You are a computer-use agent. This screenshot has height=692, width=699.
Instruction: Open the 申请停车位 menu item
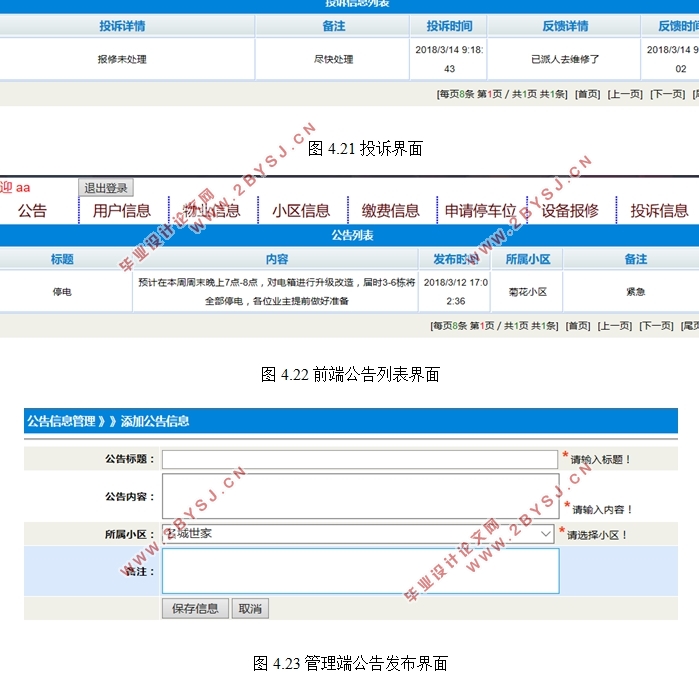pyautogui.click(x=480, y=210)
